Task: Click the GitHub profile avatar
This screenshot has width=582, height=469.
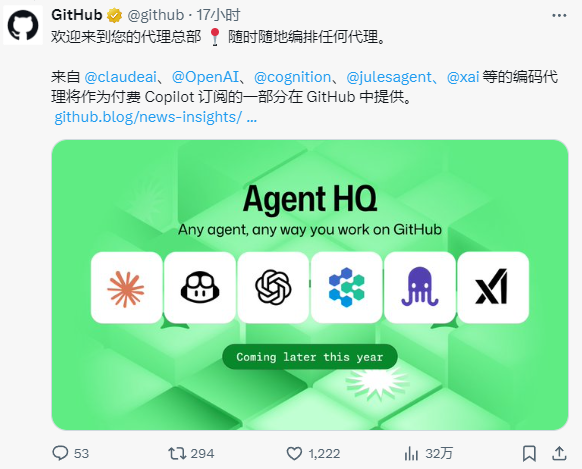Action: click(23, 25)
